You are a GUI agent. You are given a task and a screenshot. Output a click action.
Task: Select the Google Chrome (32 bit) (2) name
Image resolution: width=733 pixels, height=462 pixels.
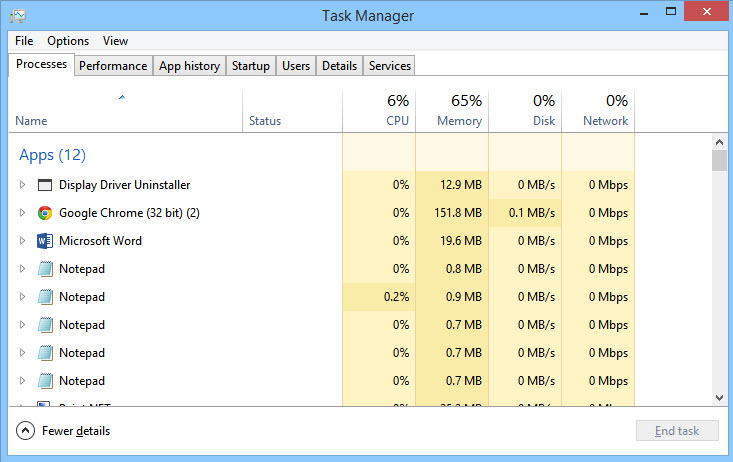pos(129,213)
